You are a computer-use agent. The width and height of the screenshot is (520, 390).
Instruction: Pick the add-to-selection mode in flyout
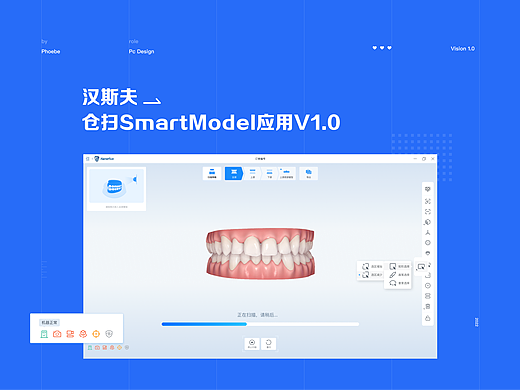pyautogui.click(x=372, y=266)
